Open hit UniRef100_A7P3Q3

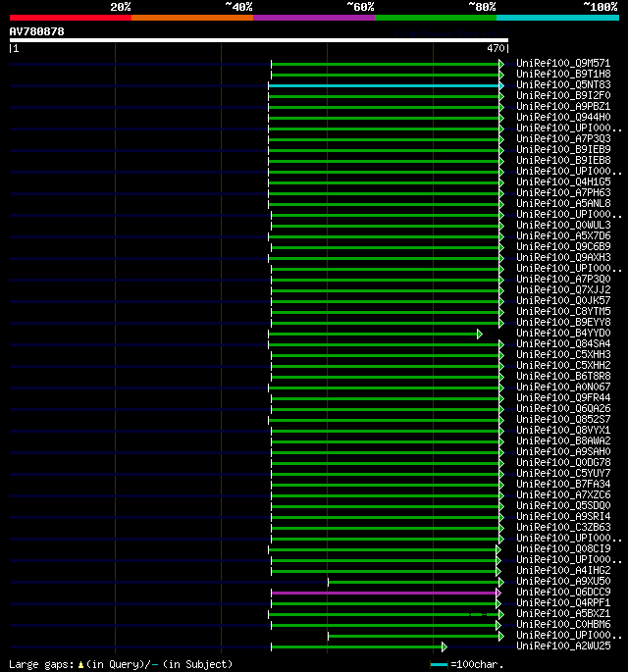pos(563,139)
